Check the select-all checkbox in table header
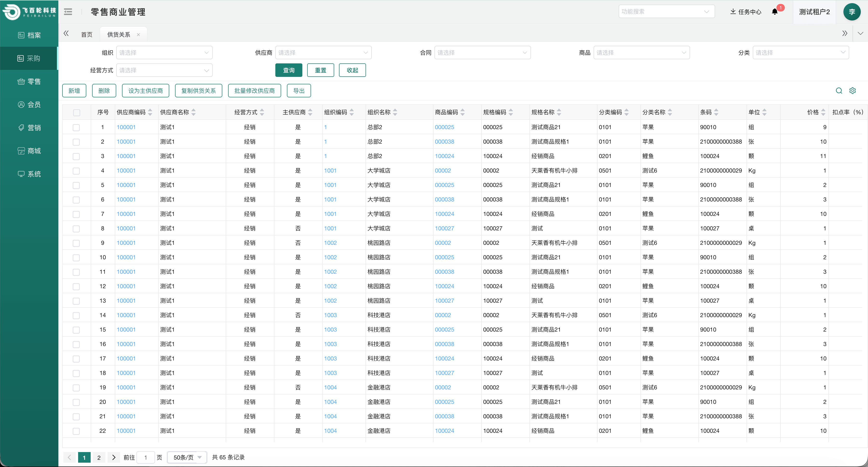Image resolution: width=868 pixels, height=467 pixels. (76, 113)
